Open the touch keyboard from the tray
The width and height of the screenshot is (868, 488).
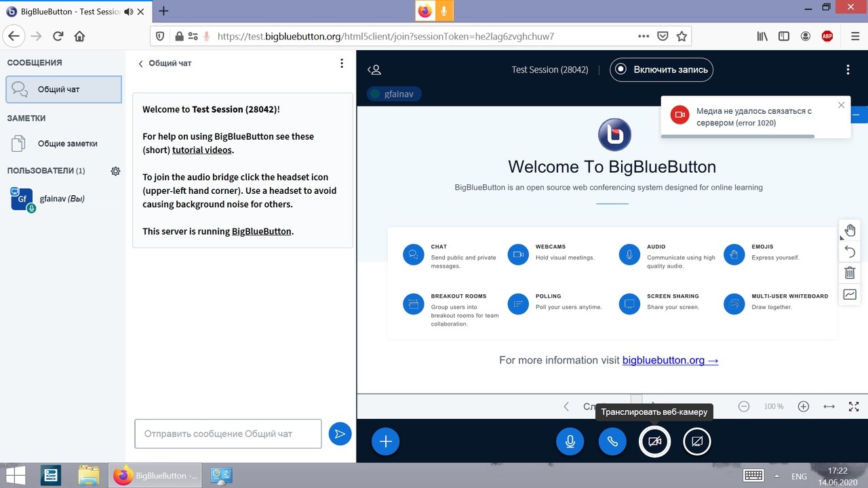coord(755,476)
